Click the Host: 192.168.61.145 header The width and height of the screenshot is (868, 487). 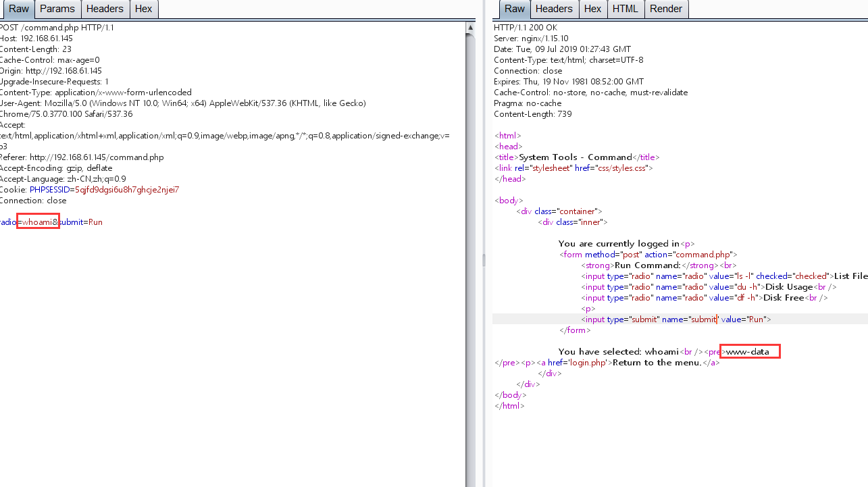pos(36,39)
